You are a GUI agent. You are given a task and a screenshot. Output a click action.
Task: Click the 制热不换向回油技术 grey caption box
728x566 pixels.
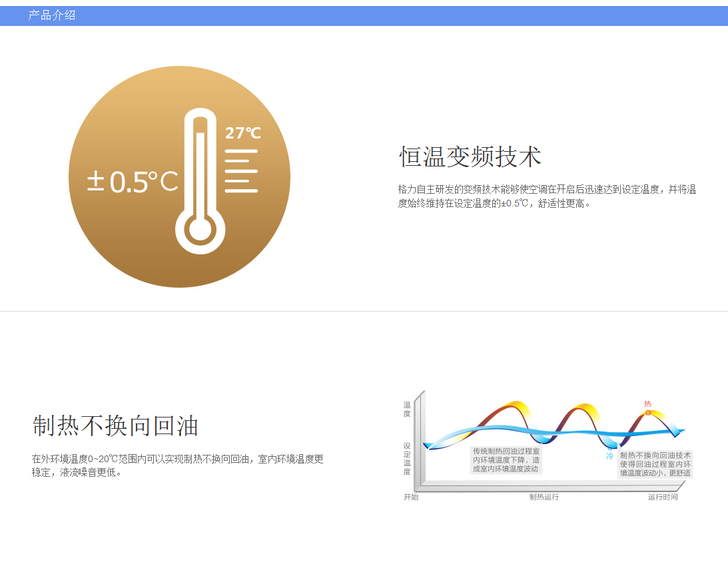pos(655,464)
